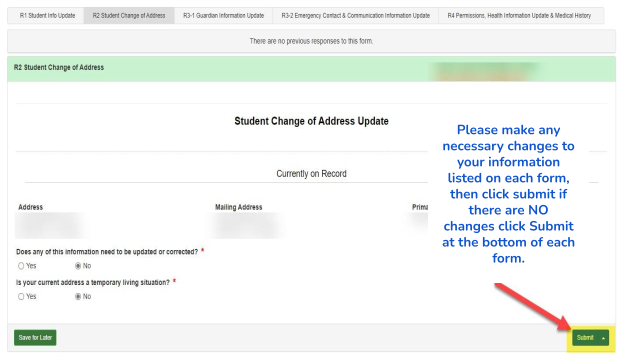Image resolution: width=624 pixels, height=364 pixels.
Task: Click the blurred student name in the header
Action: tap(486, 72)
